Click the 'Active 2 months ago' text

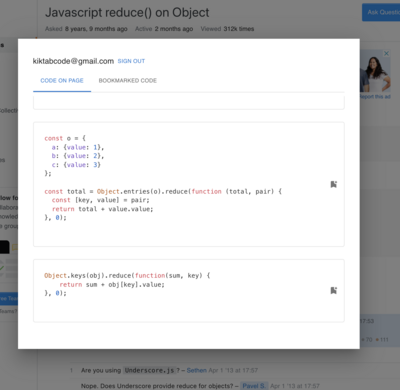point(164,29)
